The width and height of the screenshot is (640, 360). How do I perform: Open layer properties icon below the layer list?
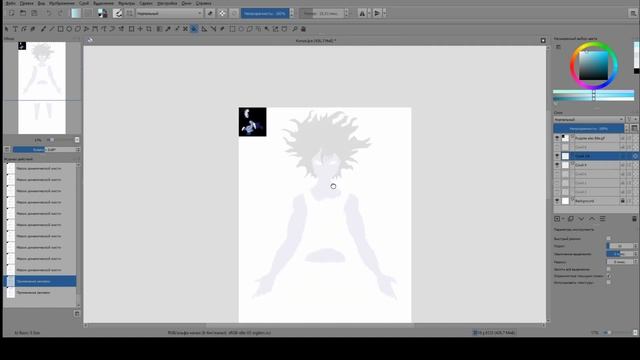[602, 219]
